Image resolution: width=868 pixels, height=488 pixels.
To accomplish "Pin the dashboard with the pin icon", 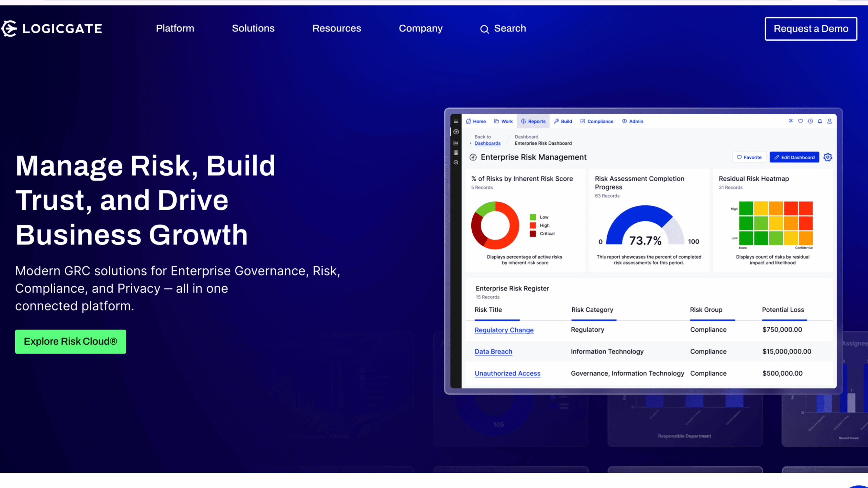I will [x=791, y=121].
